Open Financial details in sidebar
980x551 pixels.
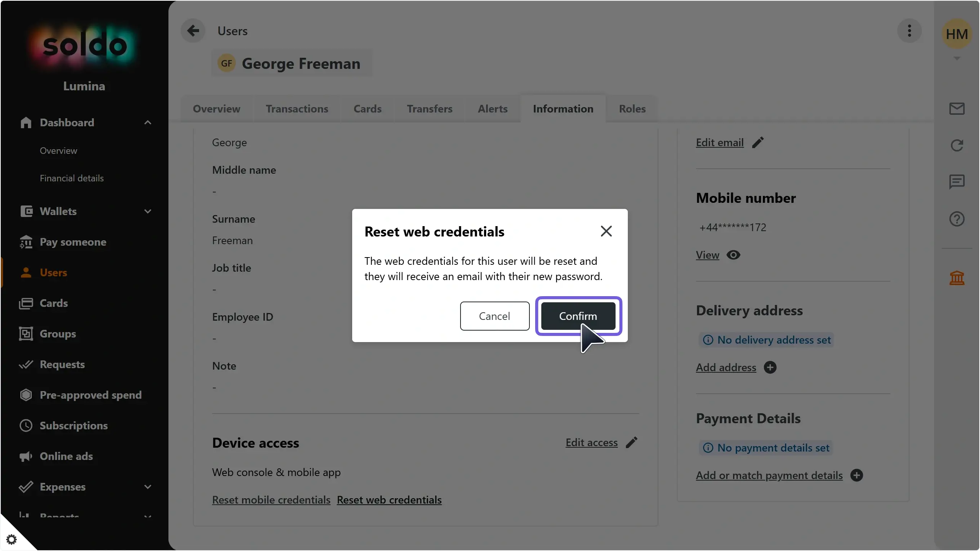click(72, 178)
